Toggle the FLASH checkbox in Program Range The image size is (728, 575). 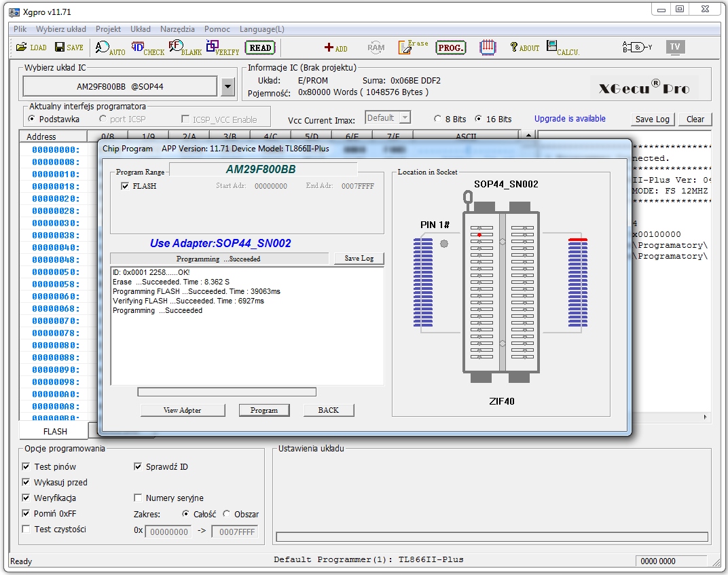click(125, 186)
